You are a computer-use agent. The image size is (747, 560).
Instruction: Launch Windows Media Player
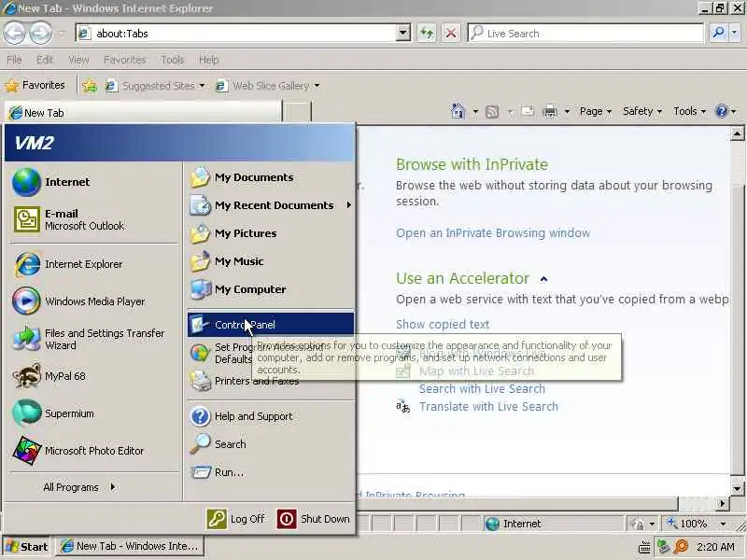(x=94, y=301)
